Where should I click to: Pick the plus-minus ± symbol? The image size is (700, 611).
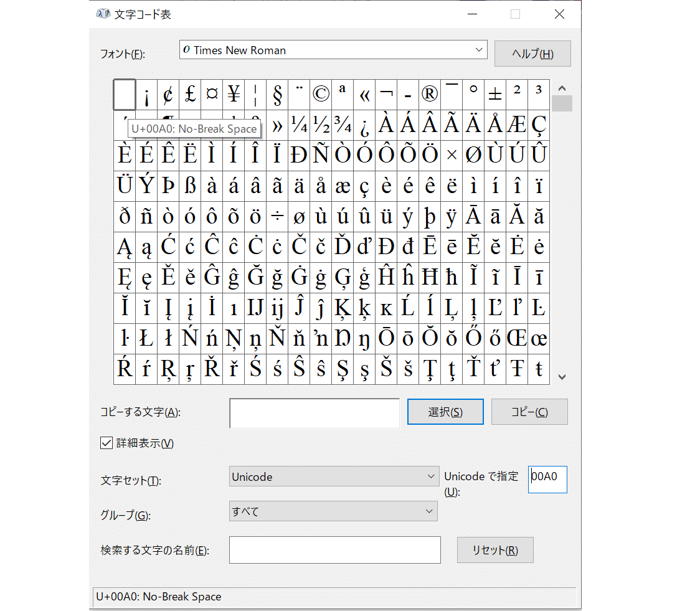click(495, 95)
